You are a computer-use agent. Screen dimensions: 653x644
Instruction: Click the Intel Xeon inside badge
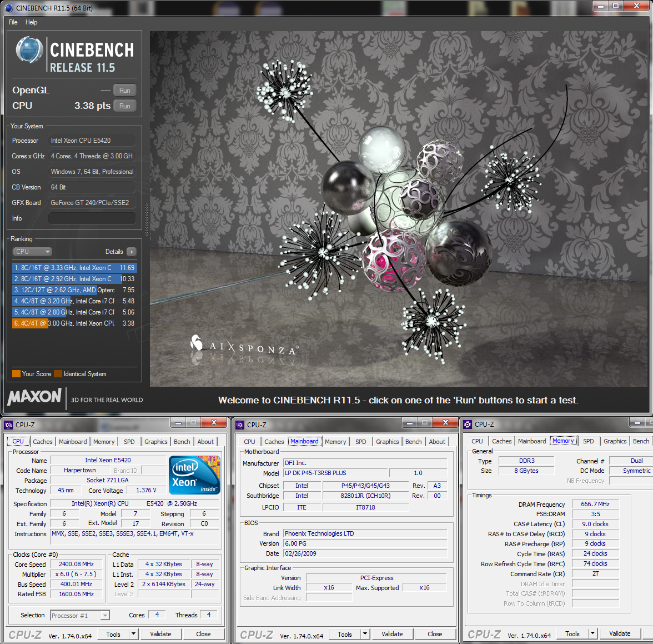(x=194, y=475)
